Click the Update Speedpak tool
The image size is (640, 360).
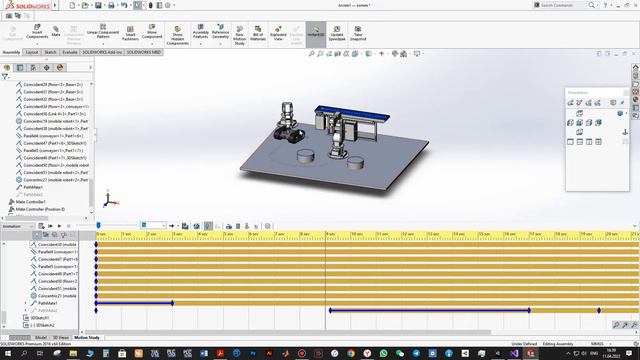pyautogui.click(x=337, y=33)
